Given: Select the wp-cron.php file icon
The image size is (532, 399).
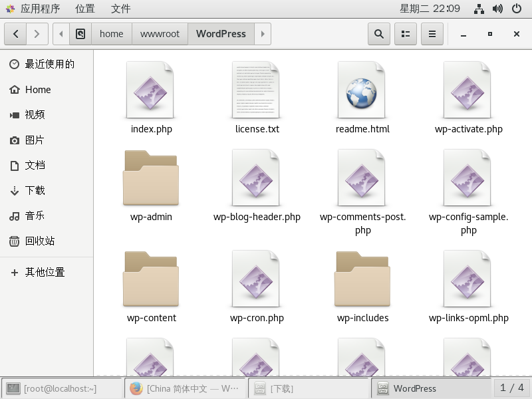Looking at the screenshot, I should (256, 279).
